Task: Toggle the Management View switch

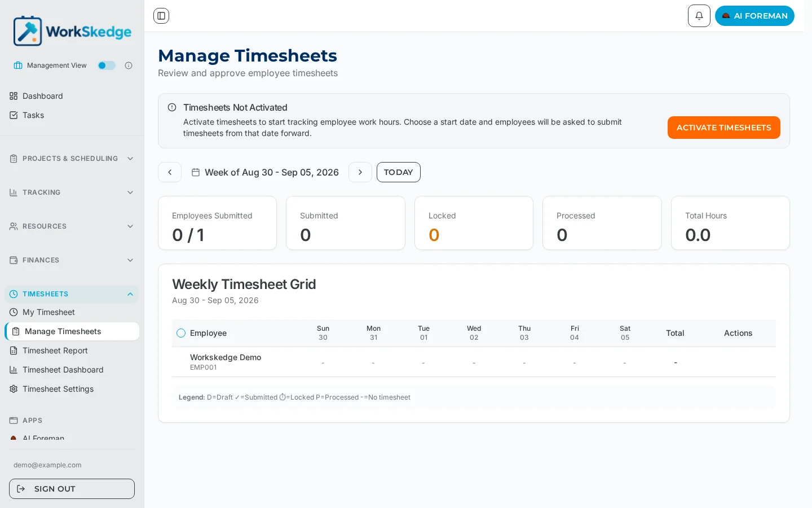Action: coord(107,65)
